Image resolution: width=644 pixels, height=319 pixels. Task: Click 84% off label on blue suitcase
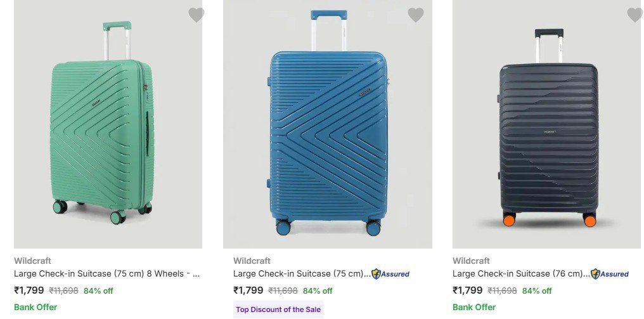(318, 291)
